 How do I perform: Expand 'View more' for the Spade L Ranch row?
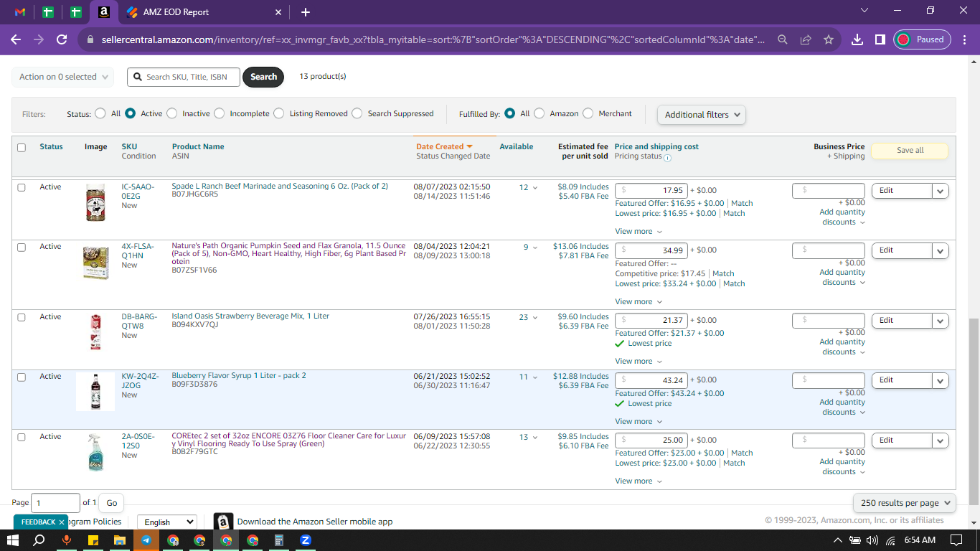(639, 232)
